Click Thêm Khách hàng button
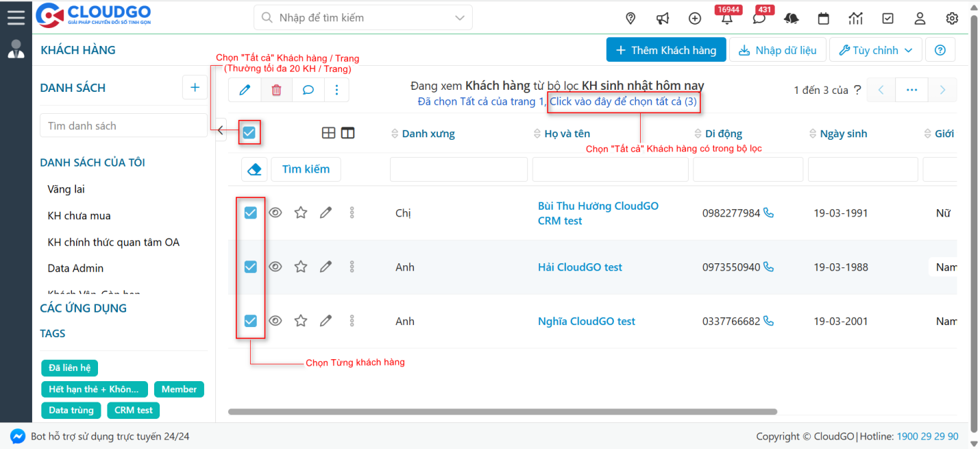The height and width of the screenshot is (449, 980). (x=665, y=49)
